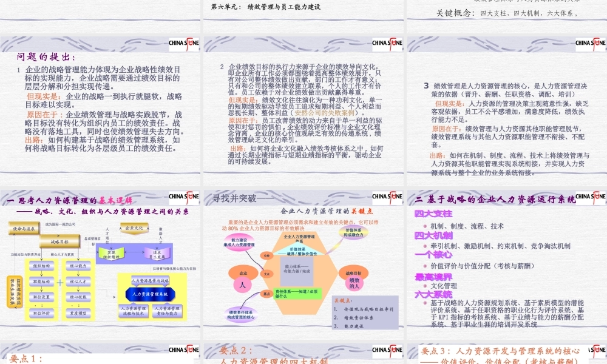Click the 六大系统 heading
Viewport: 607px width, 364px height.
tap(433, 295)
